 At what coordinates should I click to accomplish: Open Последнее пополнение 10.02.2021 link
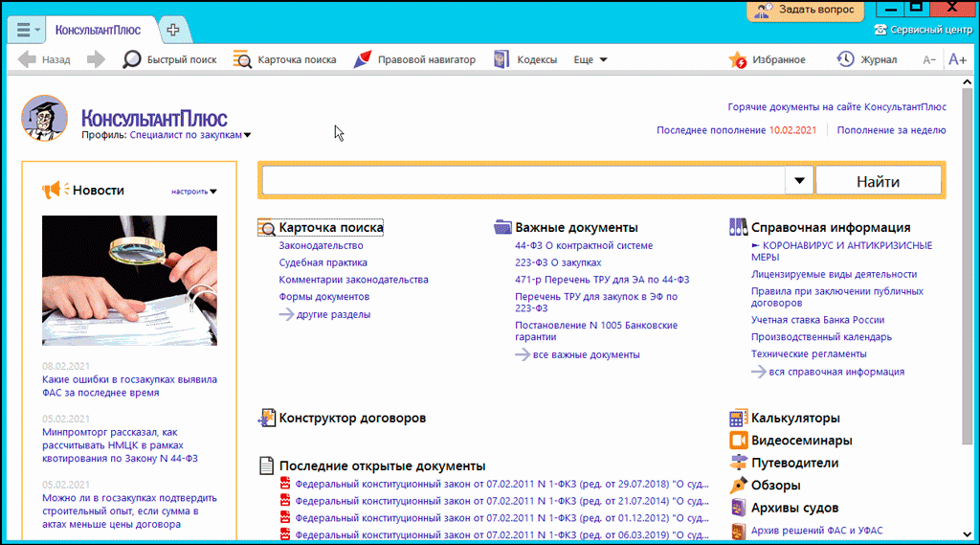coord(736,130)
